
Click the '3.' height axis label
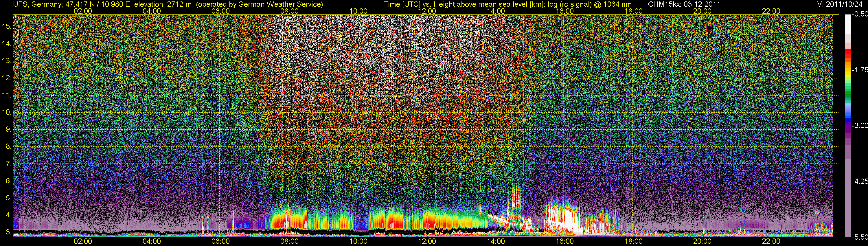point(9,232)
